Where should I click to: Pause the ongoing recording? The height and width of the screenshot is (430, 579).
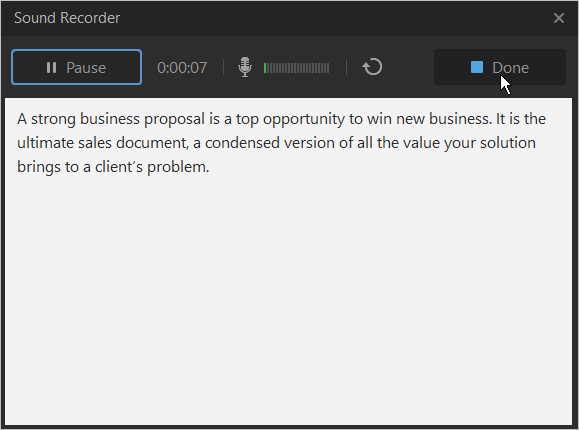pos(76,67)
